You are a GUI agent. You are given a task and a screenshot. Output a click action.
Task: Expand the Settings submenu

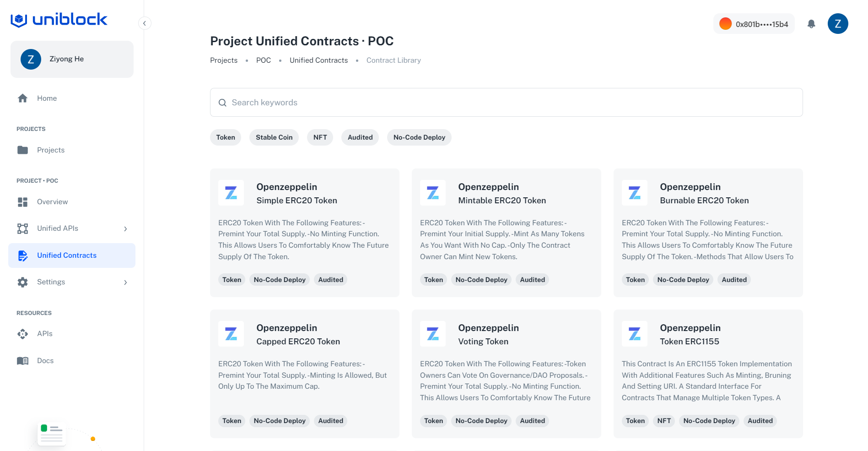tap(125, 282)
